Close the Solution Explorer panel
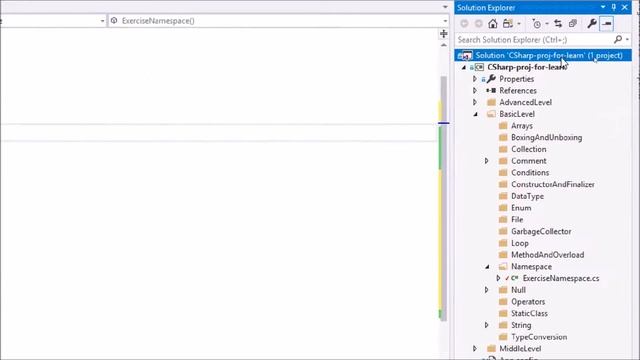640x360 pixels. point(625,7)
